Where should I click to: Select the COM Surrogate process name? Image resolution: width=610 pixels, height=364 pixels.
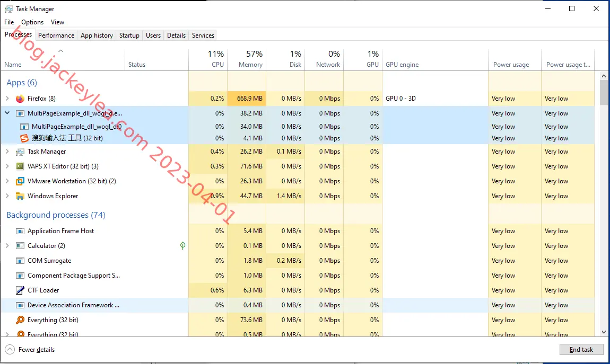tap(49, 261)
